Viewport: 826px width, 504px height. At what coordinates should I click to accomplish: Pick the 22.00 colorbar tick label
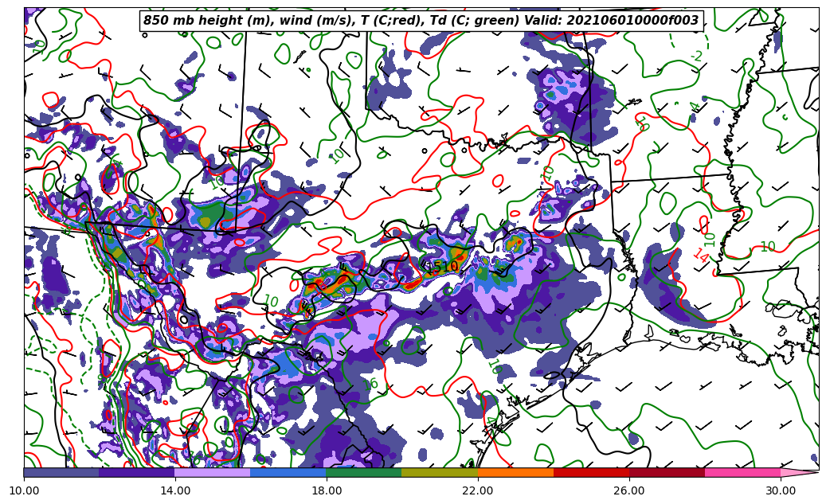[x=478, y=490]
